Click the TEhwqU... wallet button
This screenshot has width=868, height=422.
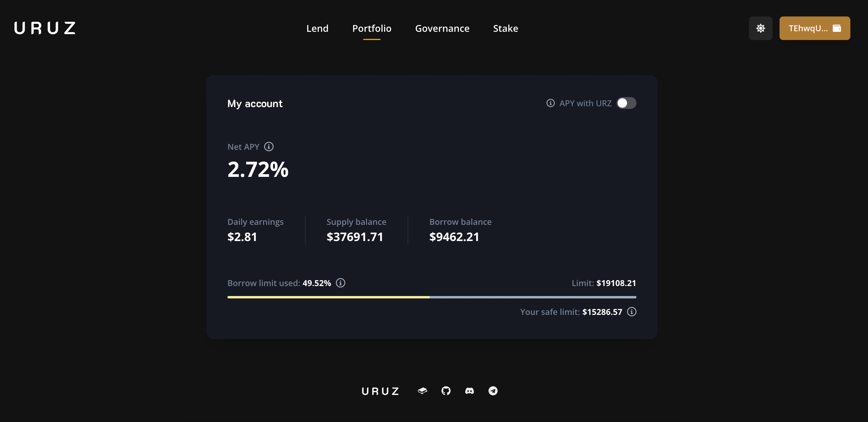coord(814,28)
